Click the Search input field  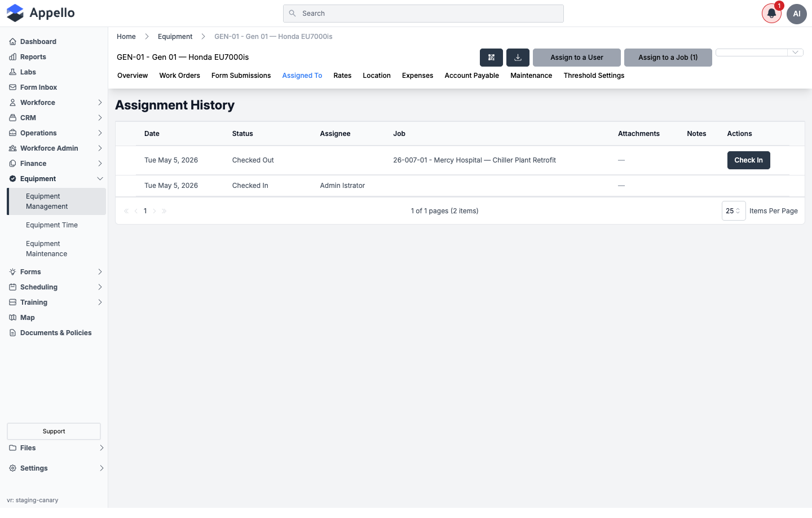pyautogui.click(x=423, y=14)
